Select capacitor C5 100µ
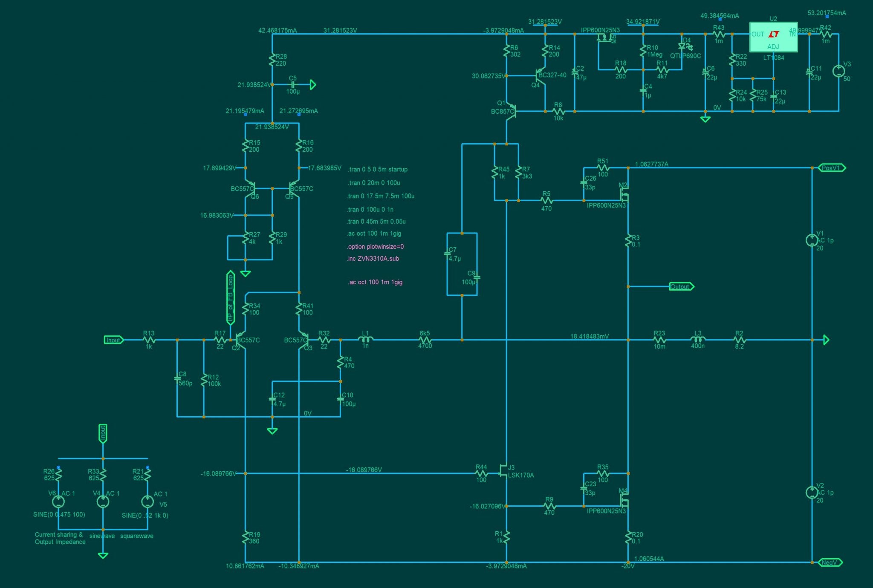The height and width of the screenshot is (588, 873). click(293, 85)
